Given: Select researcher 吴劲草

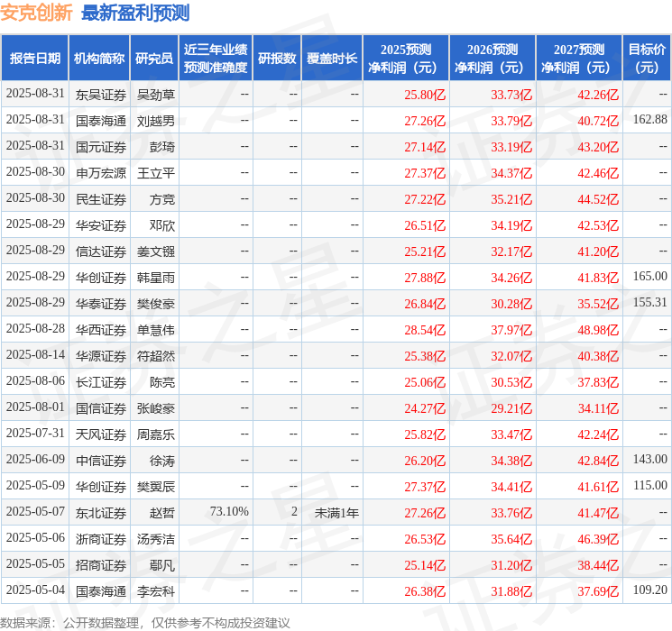Looking at the screenshot, I should coord(155,95).
